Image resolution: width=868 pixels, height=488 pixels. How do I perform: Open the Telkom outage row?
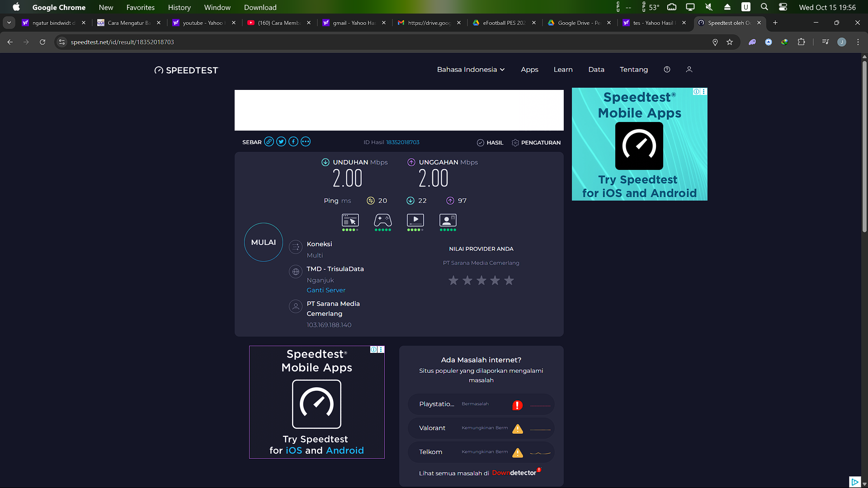coord(481,452)
